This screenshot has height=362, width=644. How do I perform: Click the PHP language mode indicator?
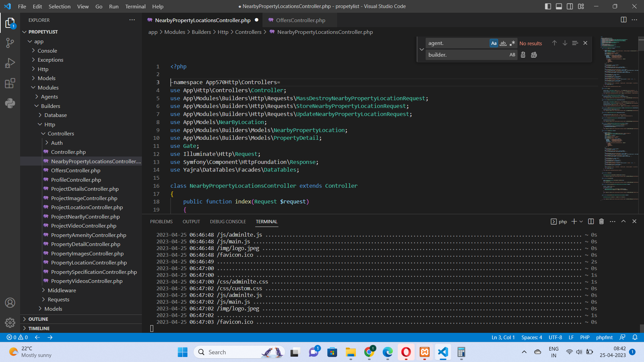point(585,337)
